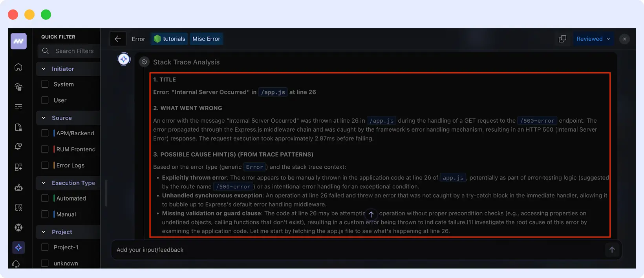644x278 pixels.
Task: Click the Misc Error tag
Action: [206, 39]
